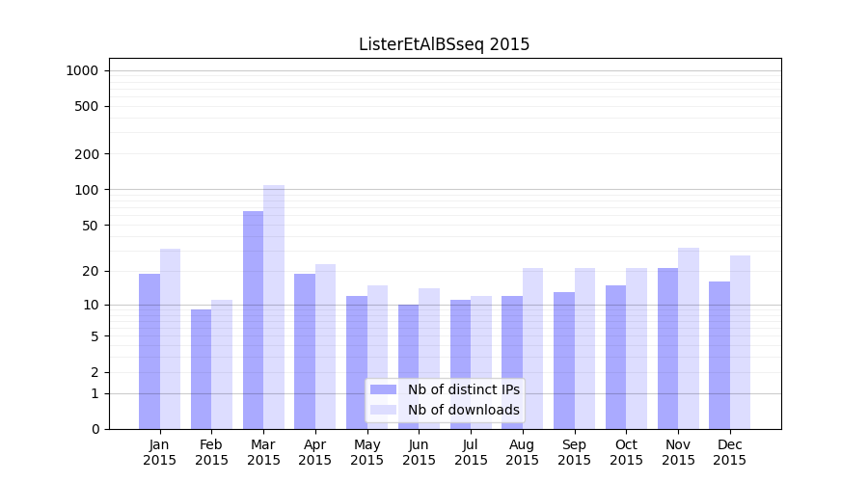This screenshot has width=868, height=482.
Task: Select the Sep 2015 distinct IPs bar
Action: pos(564,361)
